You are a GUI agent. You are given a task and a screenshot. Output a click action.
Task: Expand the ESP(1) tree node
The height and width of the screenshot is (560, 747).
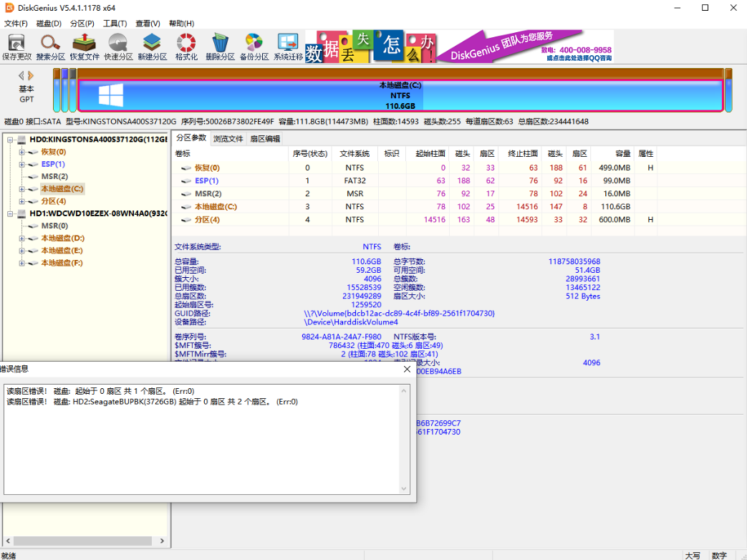[x=22, y=164]
